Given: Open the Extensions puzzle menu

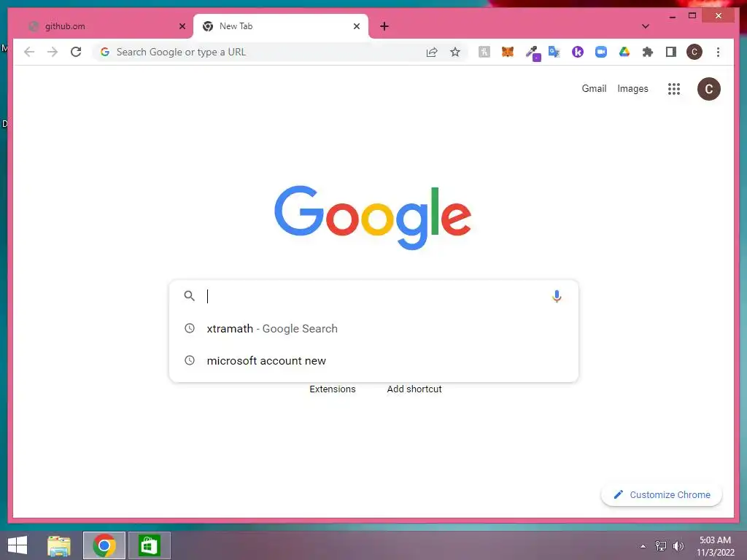Looking at the screenshot, I should click(x=648, y=52).
